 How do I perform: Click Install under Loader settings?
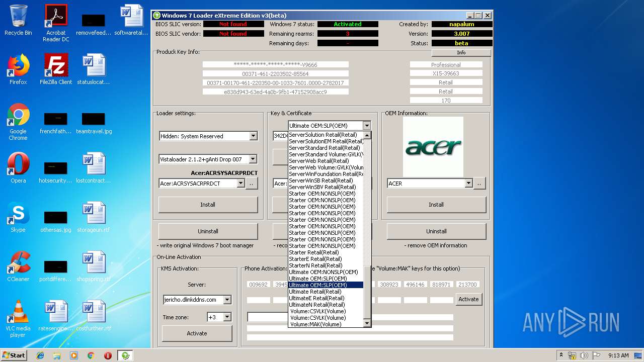208,205
